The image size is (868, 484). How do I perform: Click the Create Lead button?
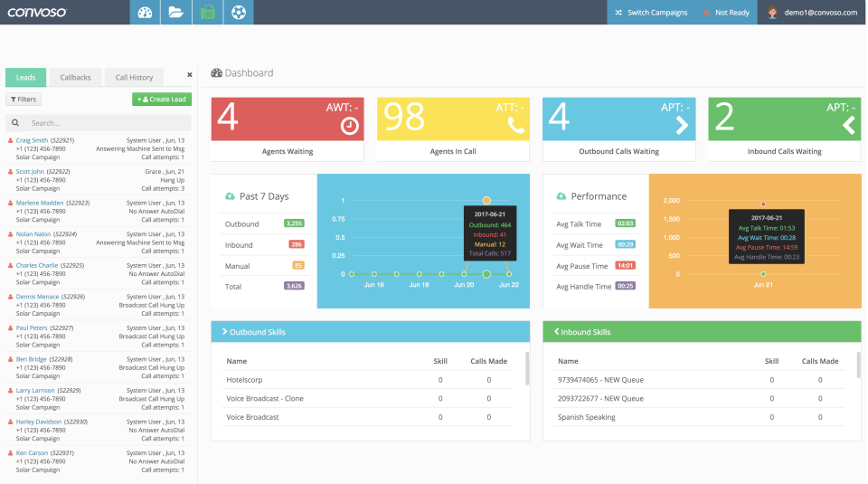[162, 100]
